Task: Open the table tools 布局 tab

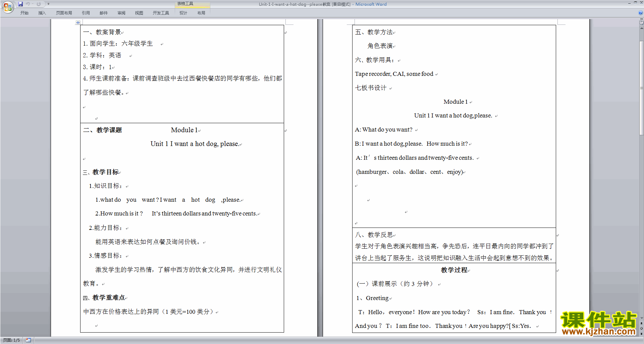Action: point(201,13)
